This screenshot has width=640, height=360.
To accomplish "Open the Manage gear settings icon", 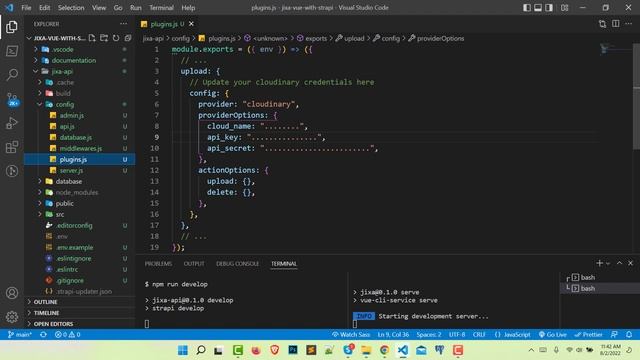I will tap(12, 316).
